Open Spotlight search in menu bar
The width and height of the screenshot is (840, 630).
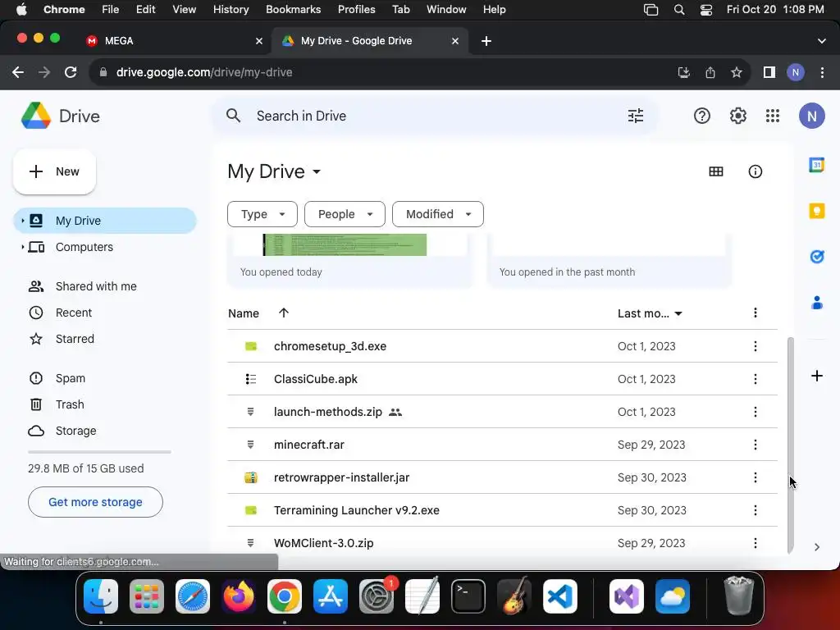pos(678,10)
